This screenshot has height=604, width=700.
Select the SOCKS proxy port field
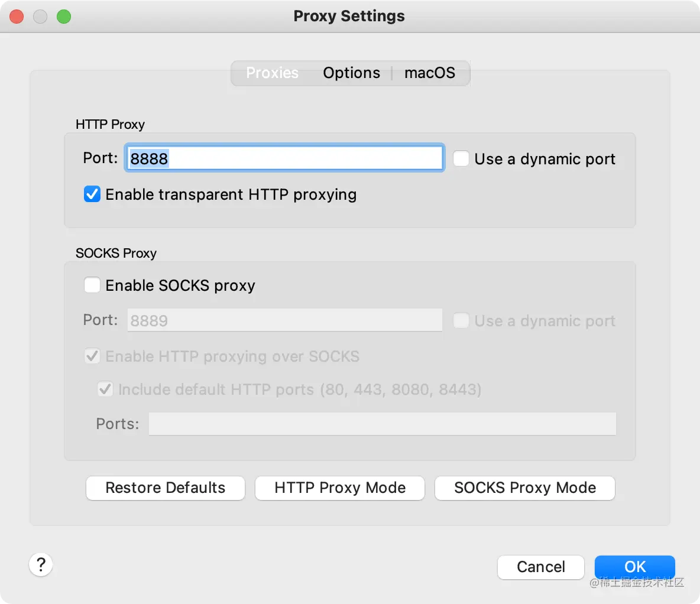pos(284,320)
